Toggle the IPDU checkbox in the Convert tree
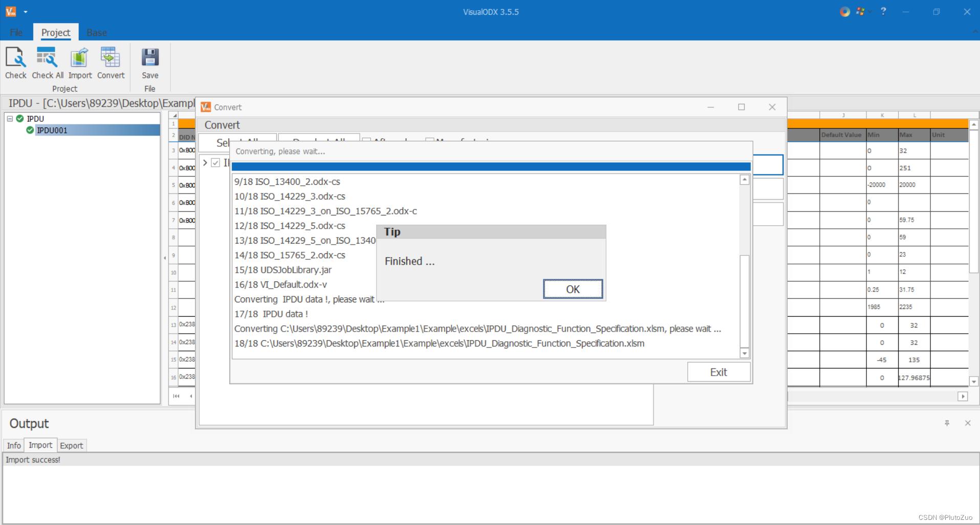 click(215, 163)
